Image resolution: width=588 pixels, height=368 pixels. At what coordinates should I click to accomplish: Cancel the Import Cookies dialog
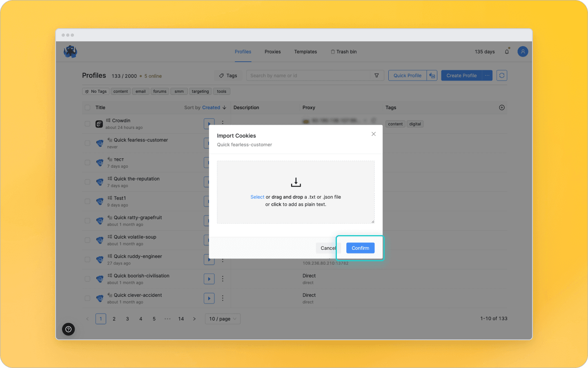coord(328,248)
